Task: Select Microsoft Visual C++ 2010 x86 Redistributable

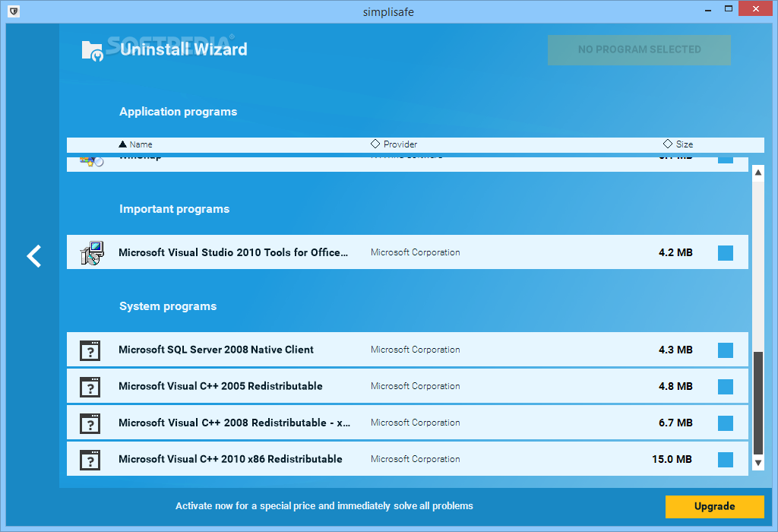Action: pyautogui.click(x=407, y=459)
